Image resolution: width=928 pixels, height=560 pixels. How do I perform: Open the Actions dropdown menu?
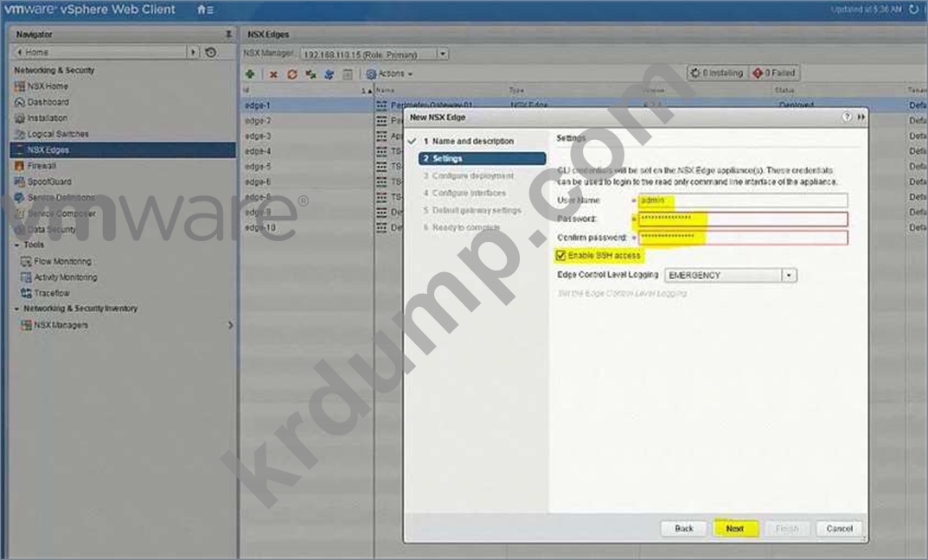point(389,74)
